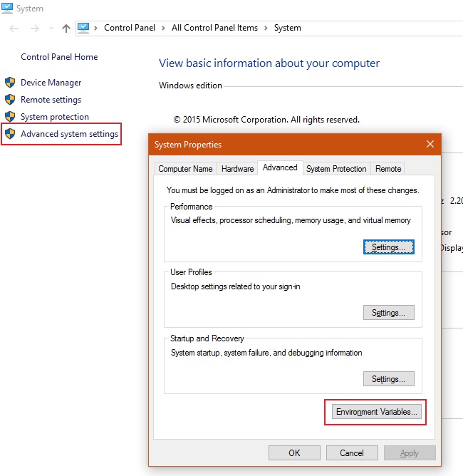Dismiss dialog with Cancel button
The image size is (463, 476).
click(x=352, y=453)
